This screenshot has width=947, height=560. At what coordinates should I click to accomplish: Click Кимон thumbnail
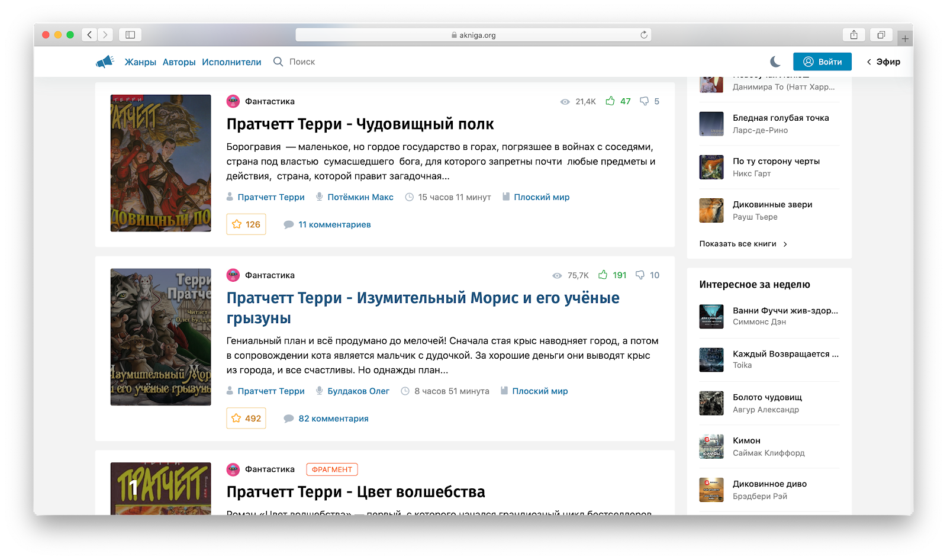[x=711, y=446]
